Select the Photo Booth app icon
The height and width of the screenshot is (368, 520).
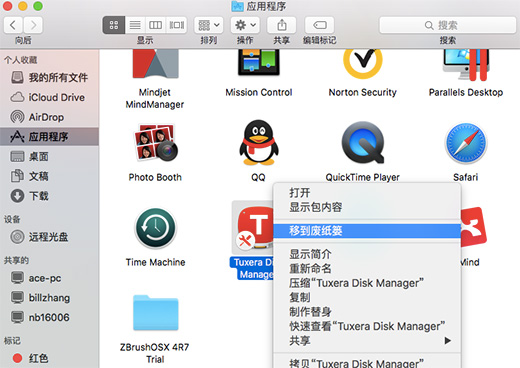click(x=155, y=143)
